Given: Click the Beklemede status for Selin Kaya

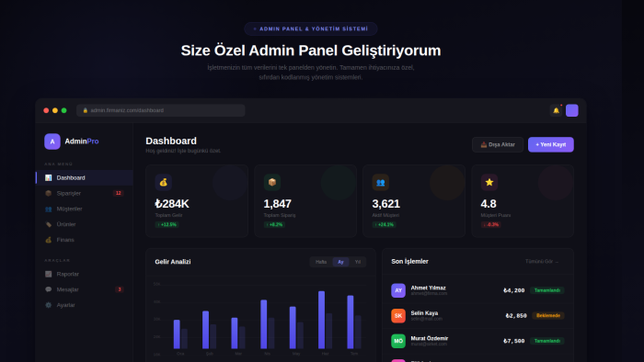Looking at the screenshot, I should point(548,316).
